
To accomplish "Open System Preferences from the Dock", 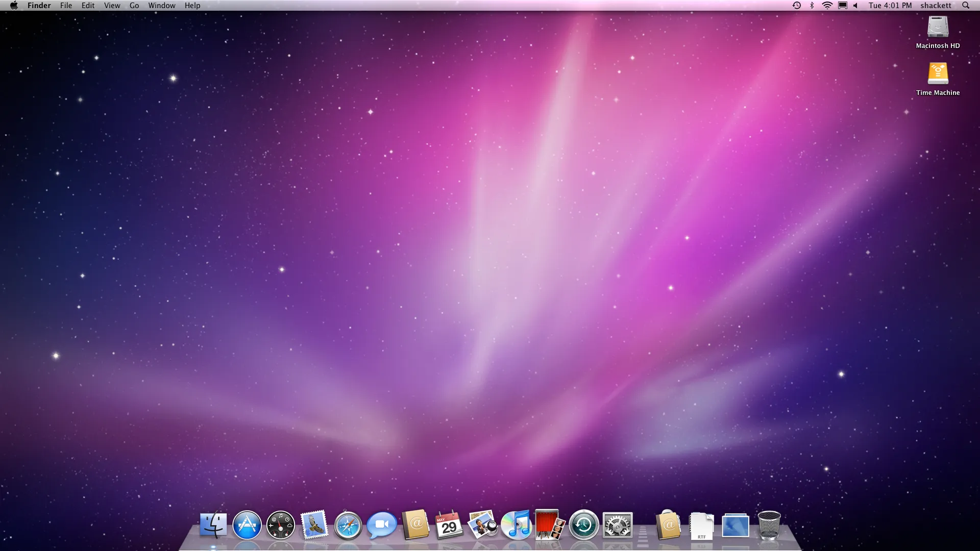I will click(x=617, y=525).
